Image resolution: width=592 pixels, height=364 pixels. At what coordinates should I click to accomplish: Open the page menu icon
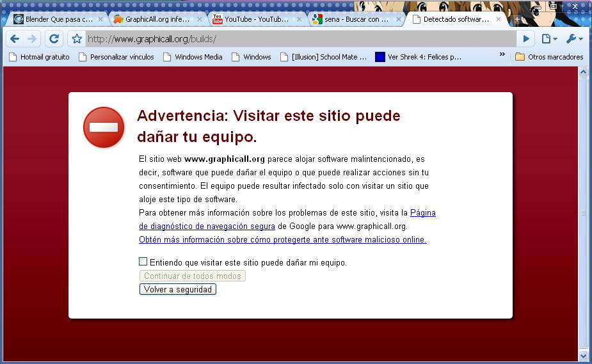(x=549, y=38)
